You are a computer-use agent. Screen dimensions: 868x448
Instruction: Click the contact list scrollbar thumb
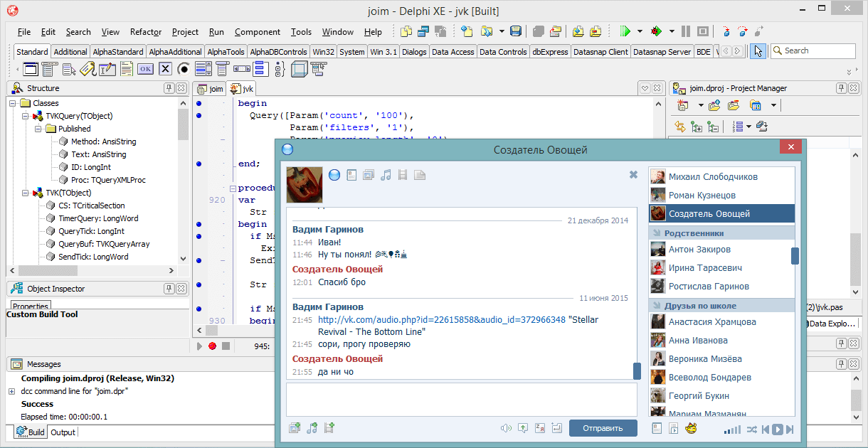(795, 256)
